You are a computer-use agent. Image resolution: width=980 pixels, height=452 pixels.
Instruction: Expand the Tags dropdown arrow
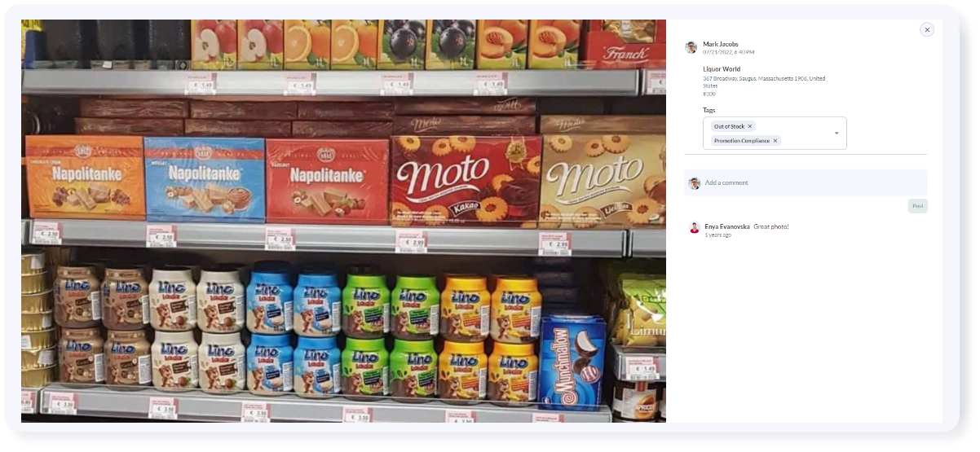pos(837,134)
